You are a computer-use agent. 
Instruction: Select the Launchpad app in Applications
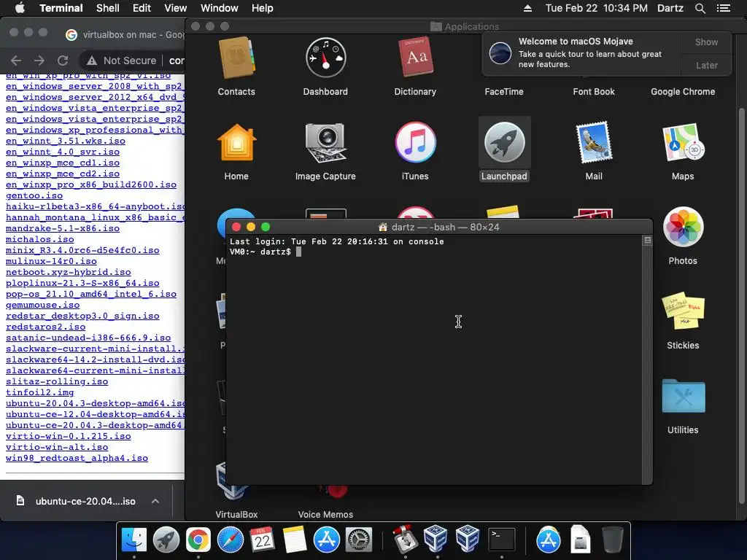point(504,142)
